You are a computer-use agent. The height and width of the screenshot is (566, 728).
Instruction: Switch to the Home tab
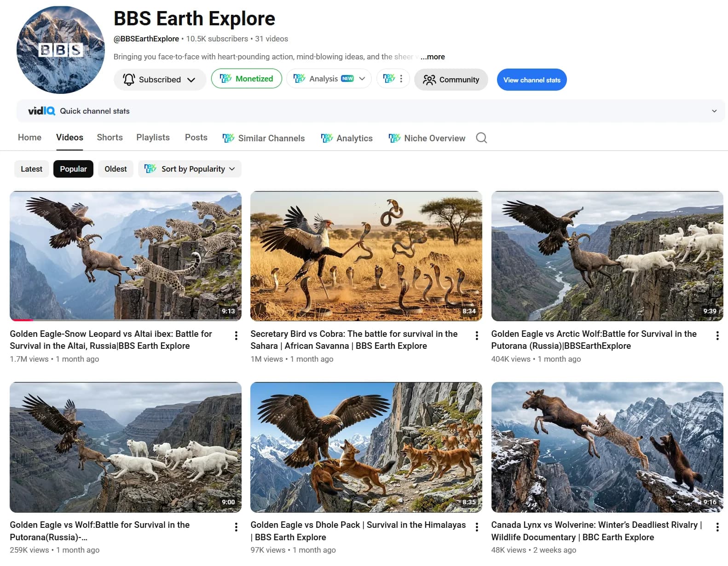[x=29, y=137]
